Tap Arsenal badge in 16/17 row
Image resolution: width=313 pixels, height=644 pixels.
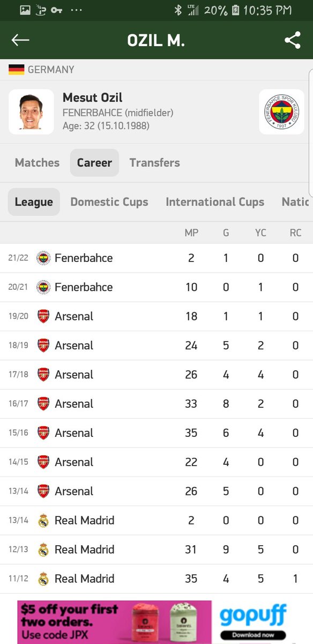43,404
